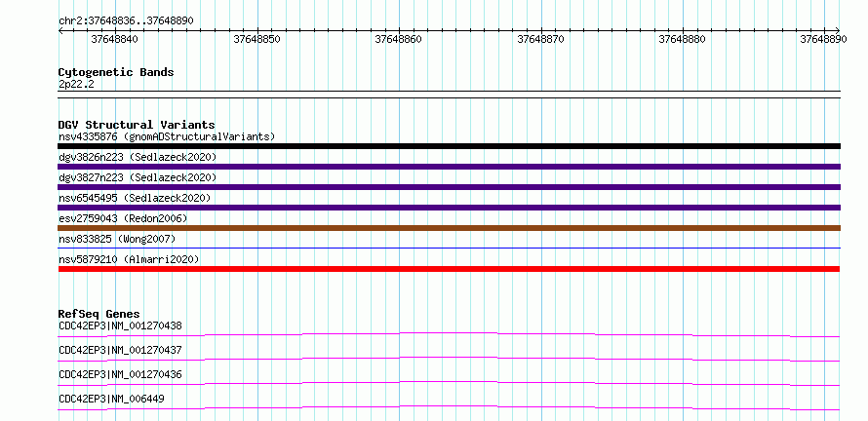
Task: Open CDC42EP3|NM_001270436 transcript label
Action: [x=120, y=374]
